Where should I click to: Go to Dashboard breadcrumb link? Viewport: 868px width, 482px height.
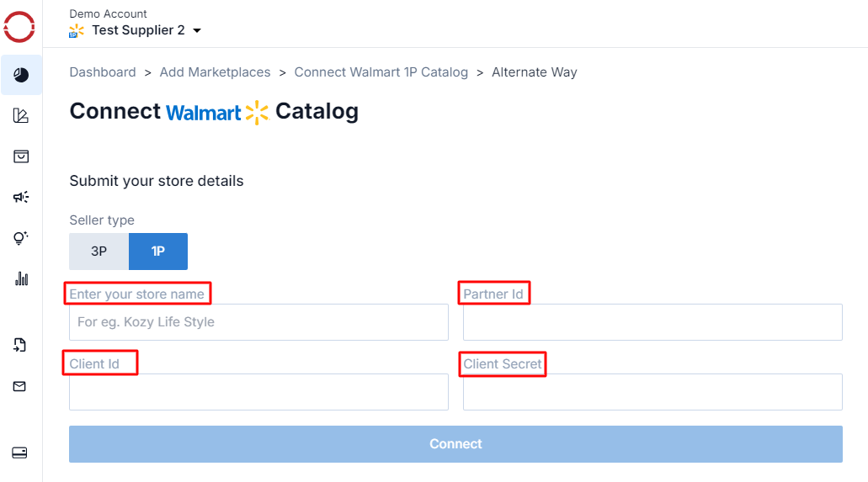click(103, 72)
